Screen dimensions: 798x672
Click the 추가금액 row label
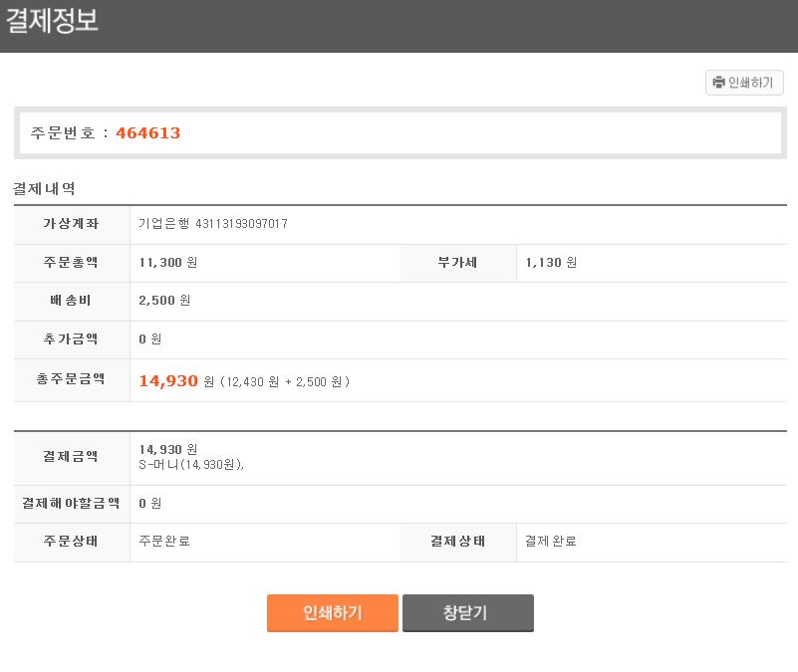(71, 338)
